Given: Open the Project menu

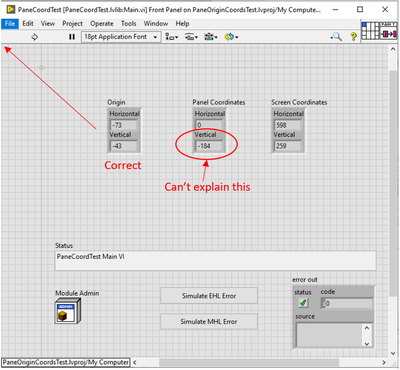Looking at the screenshot, I should point(72,24).
